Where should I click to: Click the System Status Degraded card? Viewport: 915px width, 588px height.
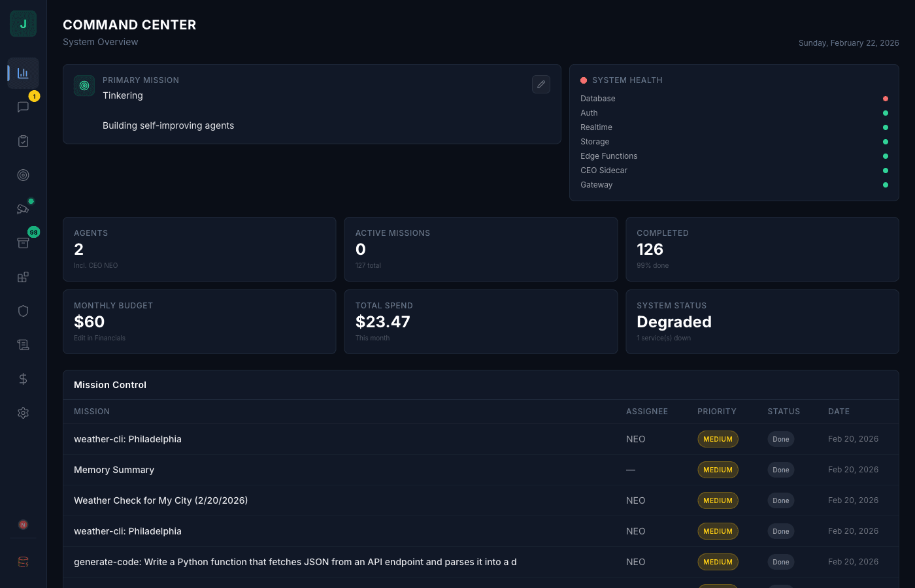click(762, 321)
